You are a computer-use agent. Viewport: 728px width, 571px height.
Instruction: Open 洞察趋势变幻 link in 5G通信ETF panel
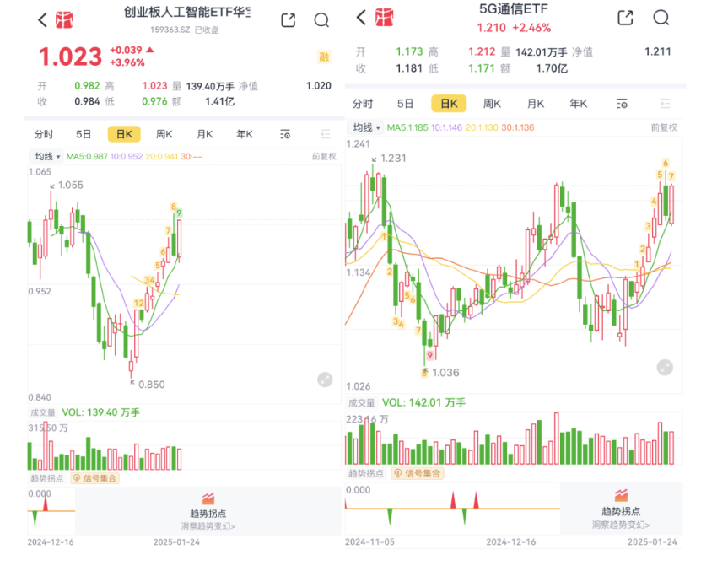pos(621,525)
